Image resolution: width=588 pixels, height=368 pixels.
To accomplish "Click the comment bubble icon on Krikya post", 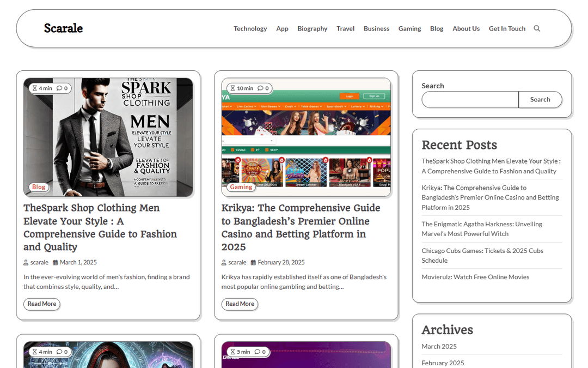I will 260,88.
